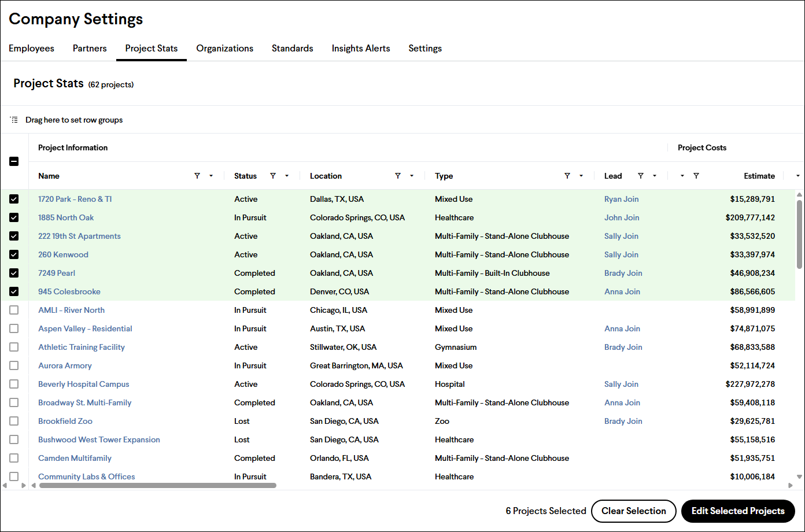This screenshot has height=532, width=805.
Task: Switch to the Employees tab
Action: (x=31, y=49)
